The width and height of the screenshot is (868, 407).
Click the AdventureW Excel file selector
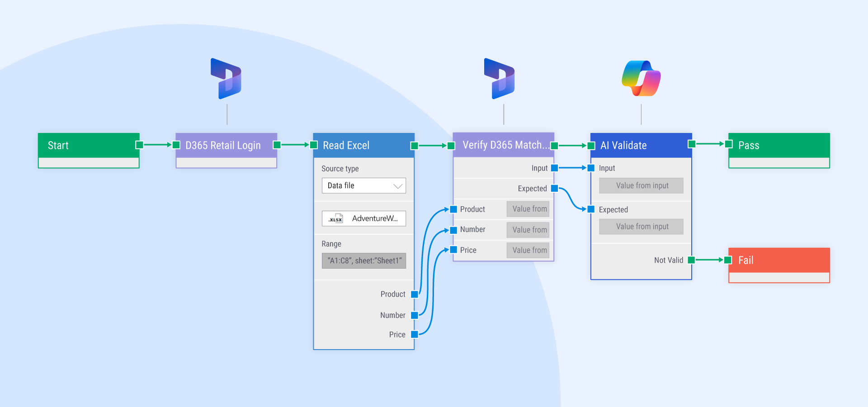pos(363,218)
